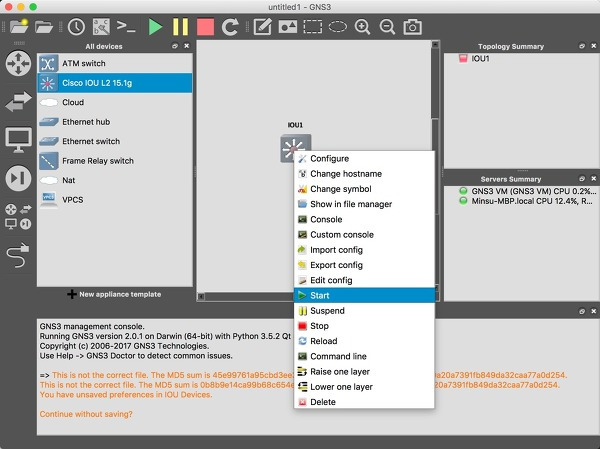Choose Console from context menu
Screen dimensions: 600x449
pyautogui.click(x=364, y=219)
